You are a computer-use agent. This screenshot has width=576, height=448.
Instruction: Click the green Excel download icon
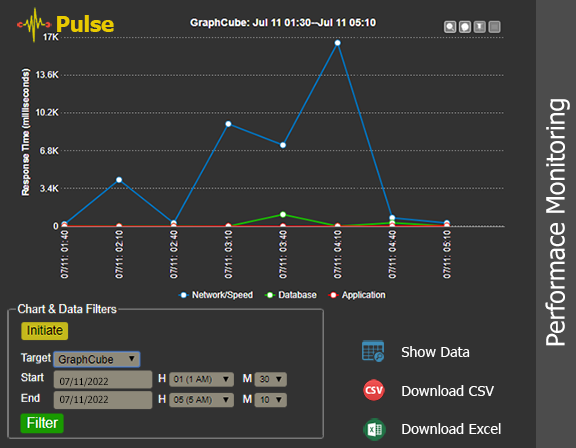coord(374,429)
